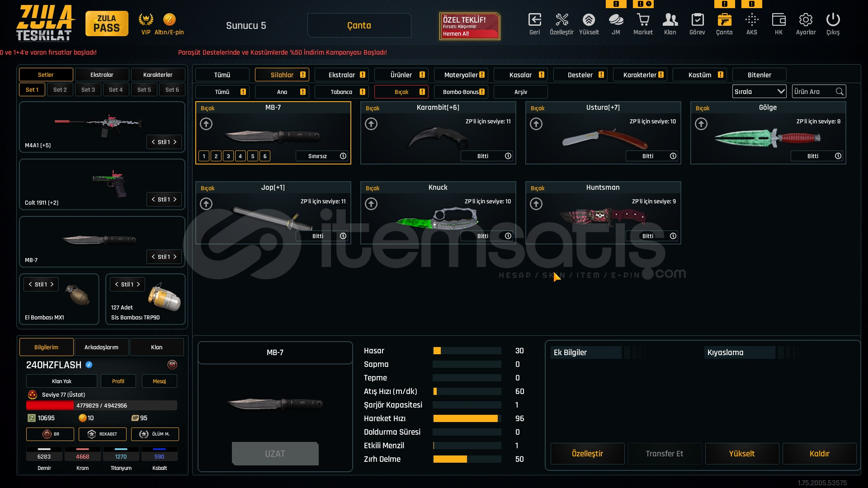Image resolution: width=868 pixels, height=488 pixels.
Task: Toggle set slot 5 on MB-7 card
Action: 253,156
